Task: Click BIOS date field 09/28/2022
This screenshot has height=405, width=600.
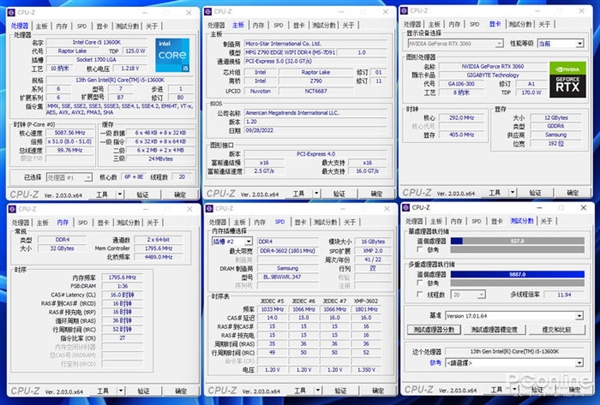Action: (x=316, y=131)
